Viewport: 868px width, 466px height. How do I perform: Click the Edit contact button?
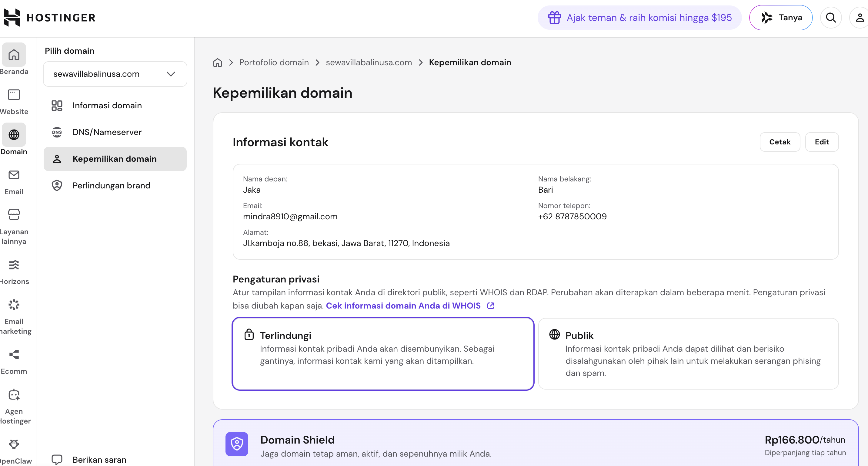click(x=822, y=142)
